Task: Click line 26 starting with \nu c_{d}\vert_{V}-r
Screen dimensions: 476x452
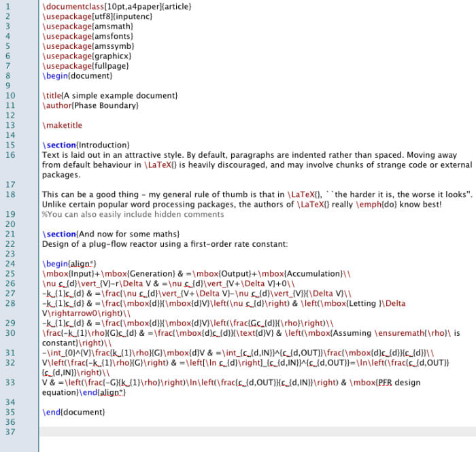Action: [x=169, y=283]
